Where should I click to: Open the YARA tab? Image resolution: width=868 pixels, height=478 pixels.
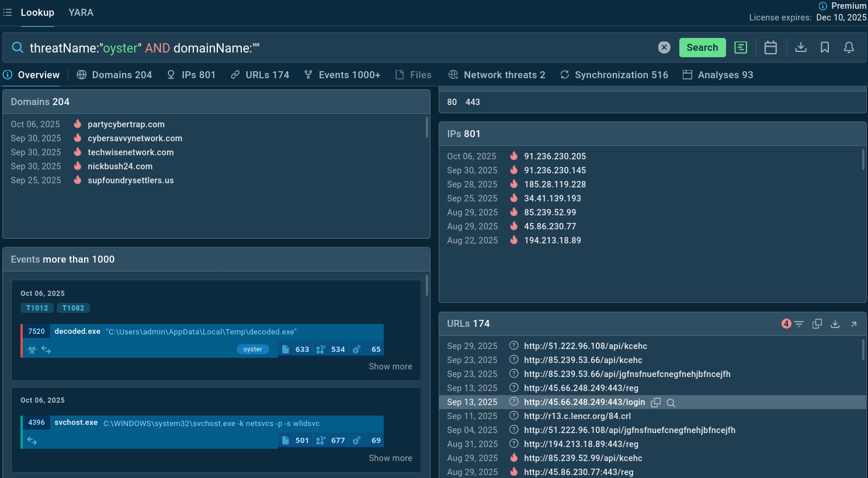[81, 12]
